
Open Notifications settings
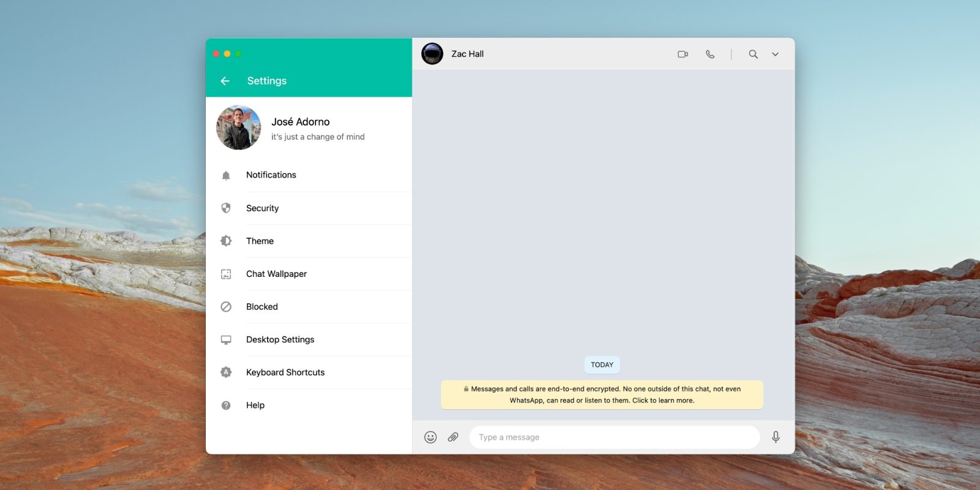(271, 175)
